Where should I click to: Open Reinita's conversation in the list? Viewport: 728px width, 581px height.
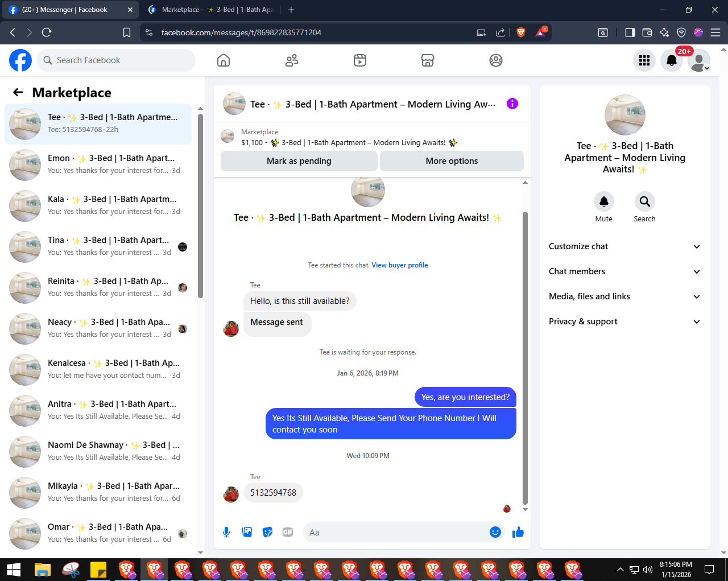coord(98,288)
